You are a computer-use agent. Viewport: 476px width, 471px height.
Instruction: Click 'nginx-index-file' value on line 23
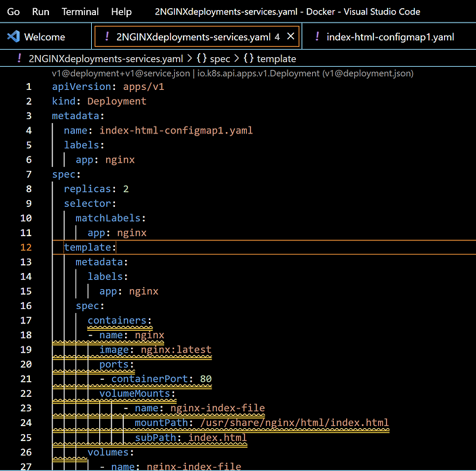tap(218, 408)
